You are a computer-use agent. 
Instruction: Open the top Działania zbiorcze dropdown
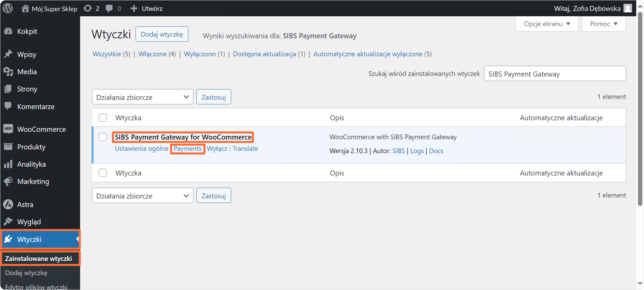click(142, 97)
